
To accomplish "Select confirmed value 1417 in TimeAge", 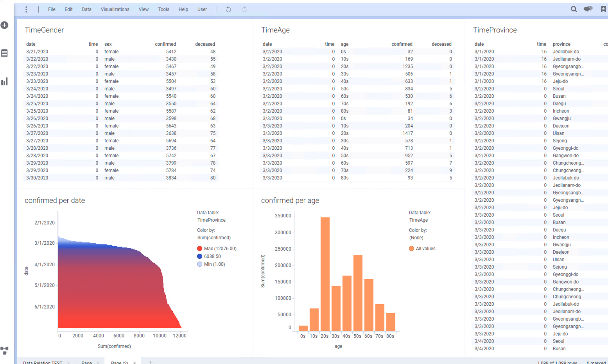I will tap(407, 133).
